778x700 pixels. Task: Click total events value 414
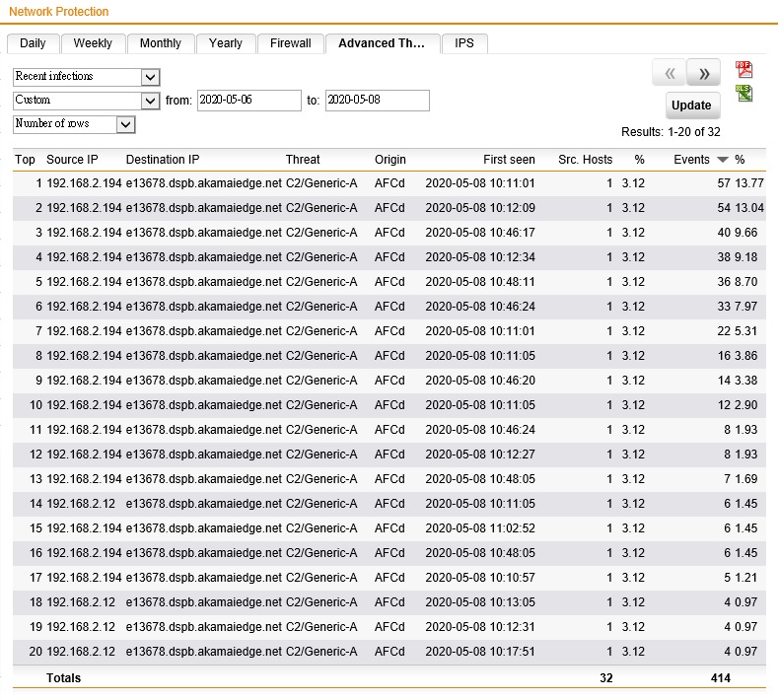point(721,678)
